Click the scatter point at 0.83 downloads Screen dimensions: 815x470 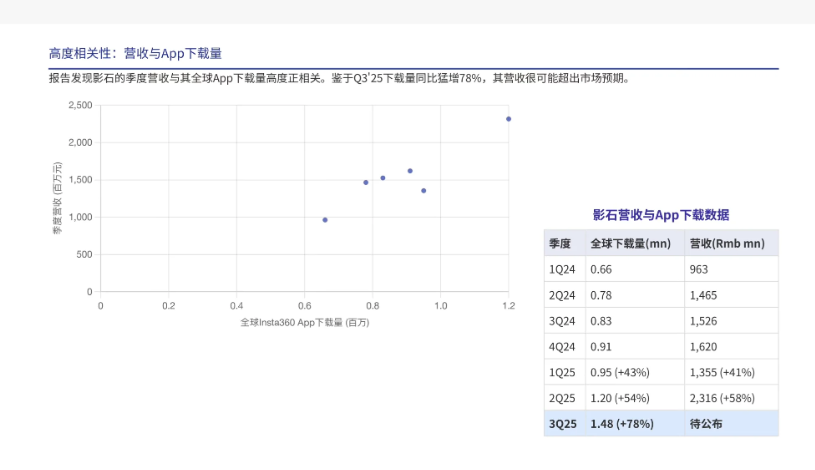[383, 178]
